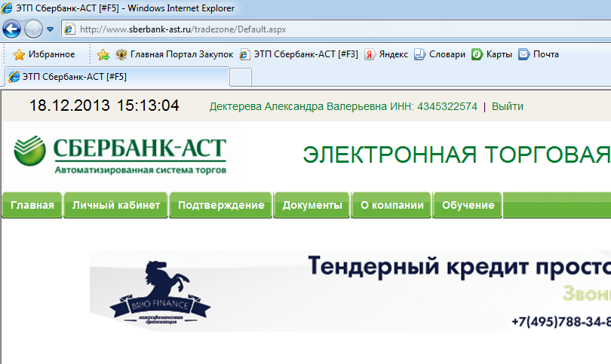Open the Почта mail bookmark
Image resolution: width=611 pixels, height=364 pixels.
pos(539,54)
